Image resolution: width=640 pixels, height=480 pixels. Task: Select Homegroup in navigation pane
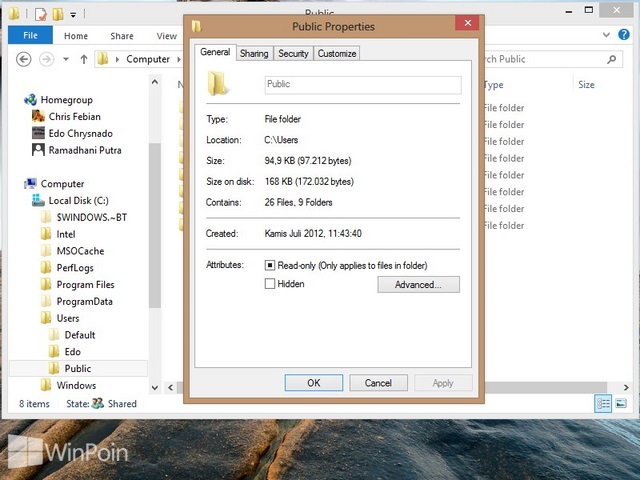pyautogui.click(x=66, y=100)
